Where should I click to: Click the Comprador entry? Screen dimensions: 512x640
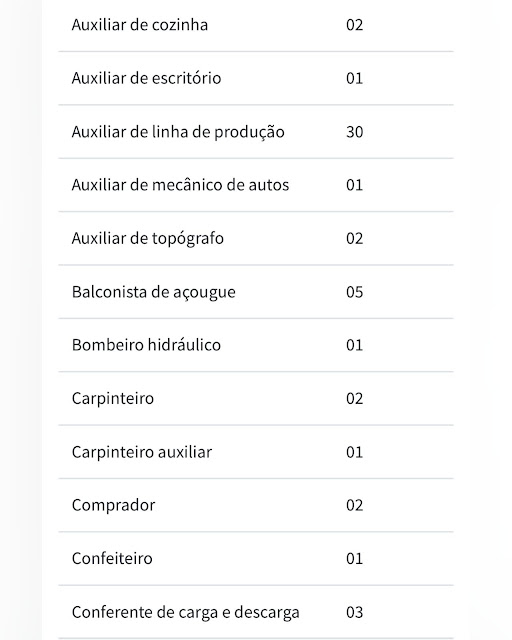pyautogui.click(x=114, y=505)
